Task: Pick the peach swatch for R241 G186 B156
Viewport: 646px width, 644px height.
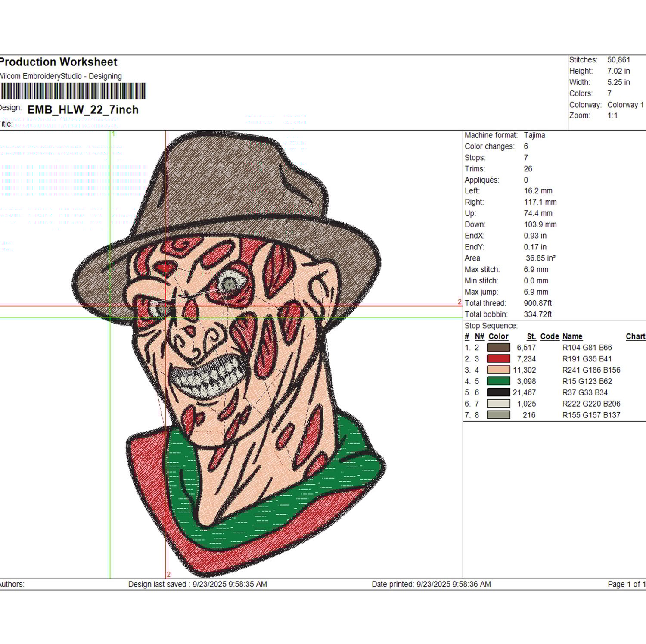Action: click(498, 370)
